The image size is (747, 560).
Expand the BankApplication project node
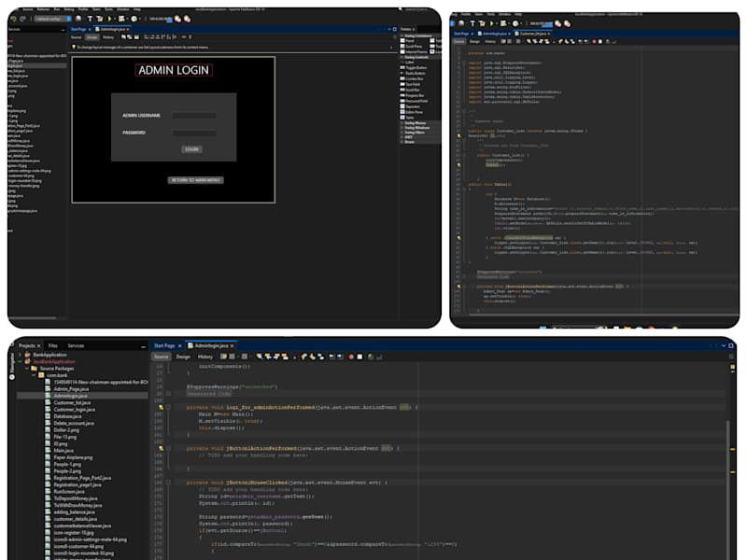pos(20,355)
